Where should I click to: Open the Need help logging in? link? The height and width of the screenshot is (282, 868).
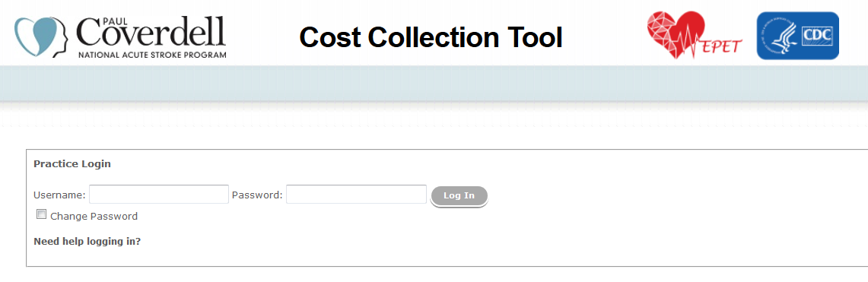coord(87,242)
